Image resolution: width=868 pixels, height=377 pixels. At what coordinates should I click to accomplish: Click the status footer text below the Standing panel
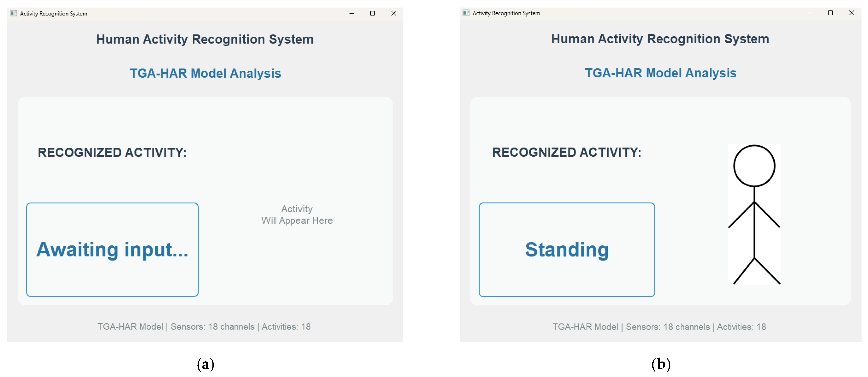click(659, 326)
